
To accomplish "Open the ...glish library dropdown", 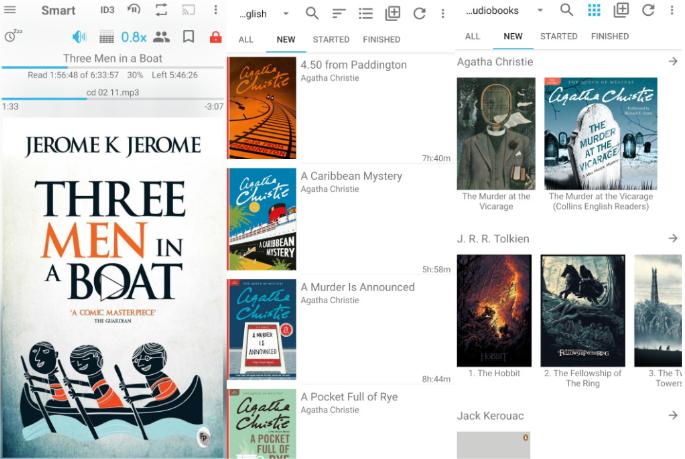I will 264,14.
